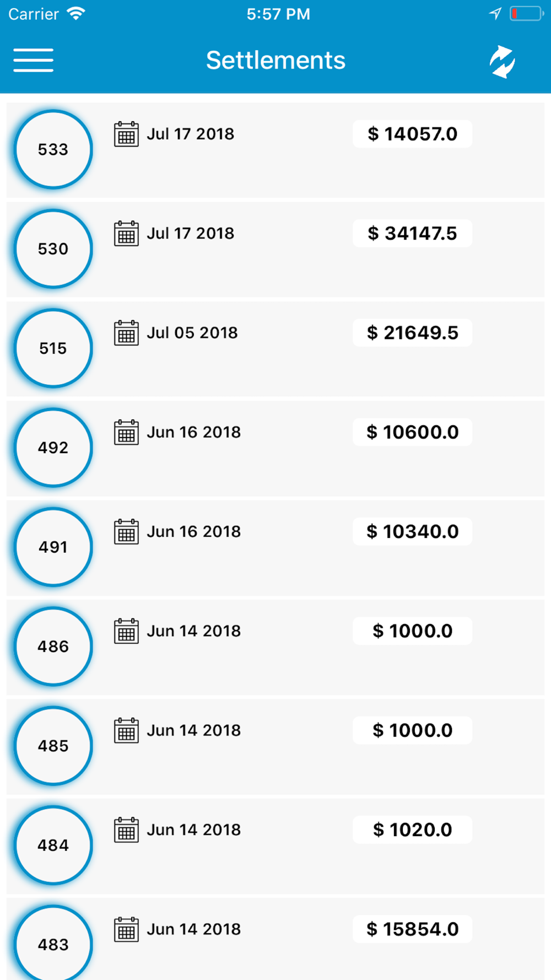Tap calendar icon beside Jul 05 2018
Image resolution: width=551 pixels, height=980 pixels.
[126, 333]
